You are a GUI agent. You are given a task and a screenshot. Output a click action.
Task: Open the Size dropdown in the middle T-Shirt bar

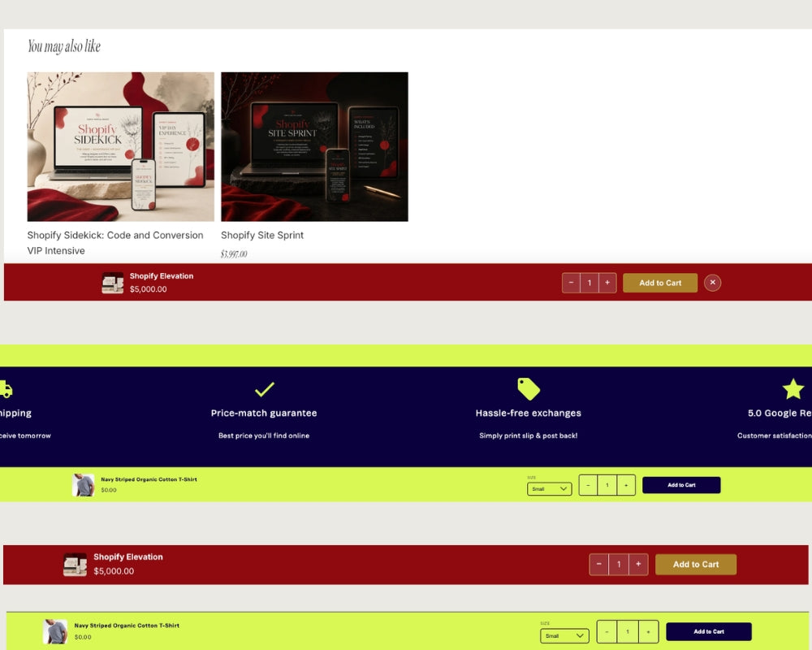coord(550,489)
